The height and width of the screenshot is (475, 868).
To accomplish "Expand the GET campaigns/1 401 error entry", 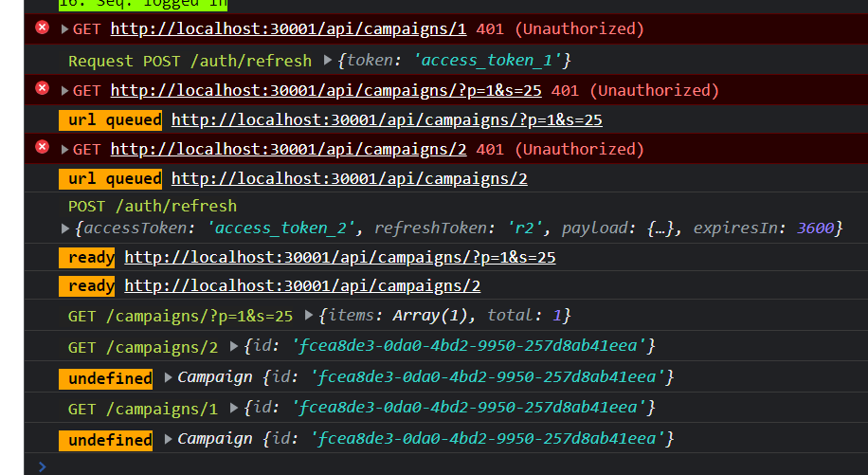I will (64, 29).
